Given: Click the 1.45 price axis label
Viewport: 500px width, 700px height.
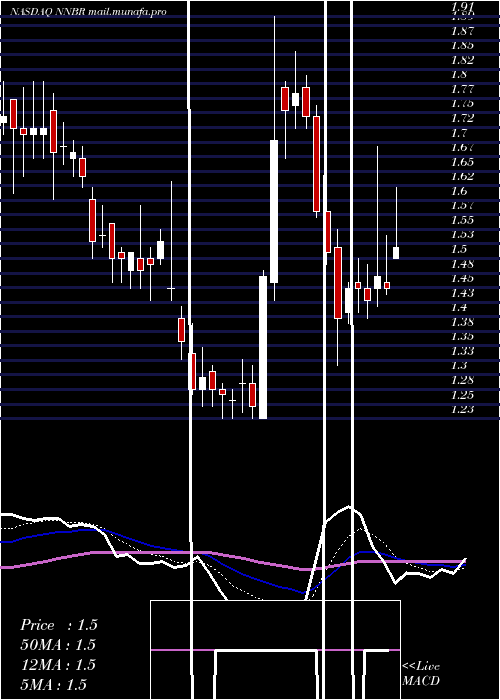Looking at the screenshot, I should point(462,278).
